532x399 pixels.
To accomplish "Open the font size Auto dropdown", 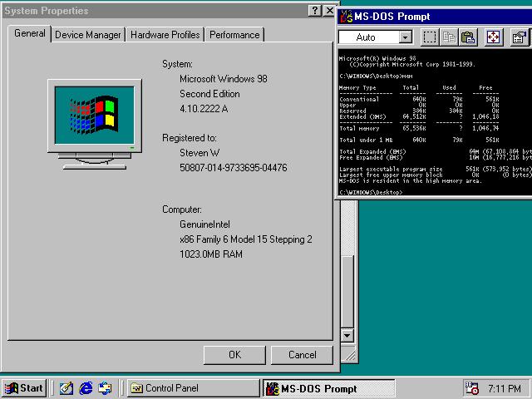I will [405, 37].
